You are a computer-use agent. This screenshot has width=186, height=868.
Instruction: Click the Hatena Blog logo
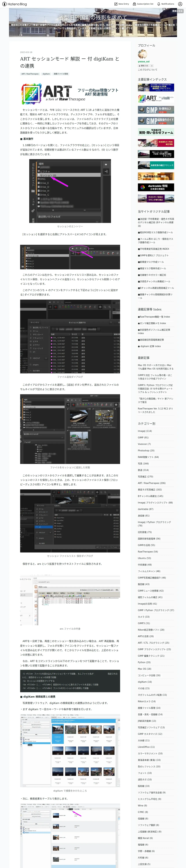pos(14,4)
